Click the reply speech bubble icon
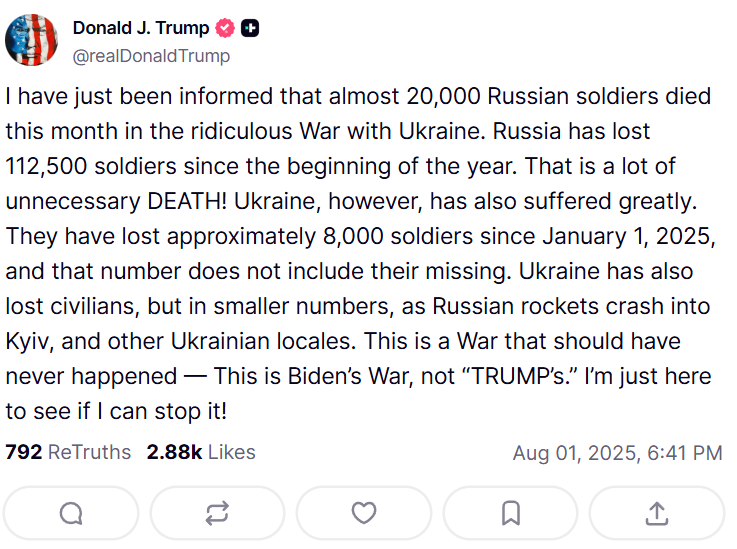The image size is (737, 549). coord(71,513)
